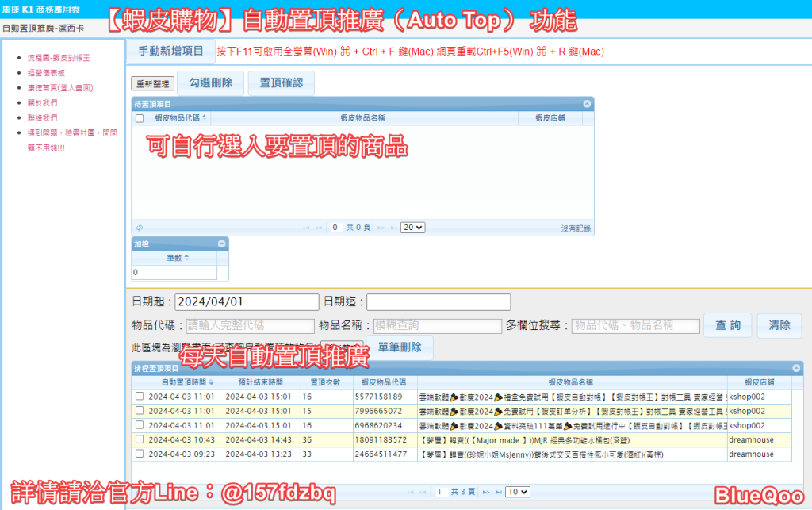Open 經營儀表板 from the sidebar
This screenshot has width=812, height=510.
(46, 73)
